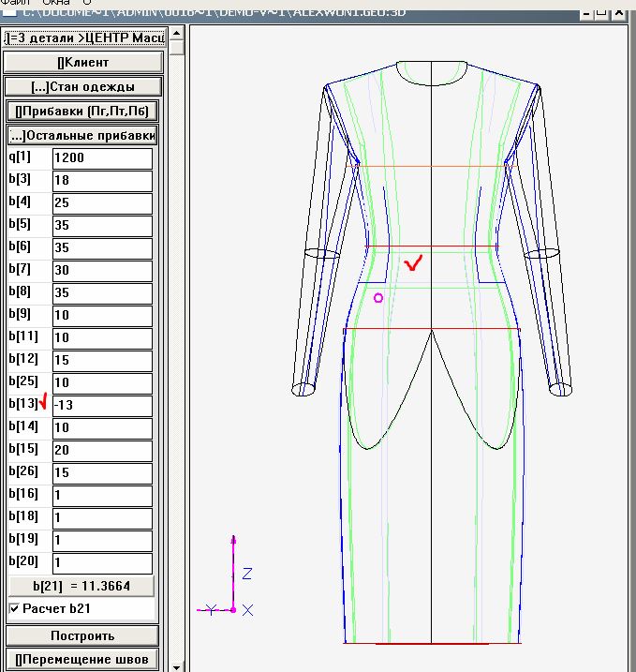Click the b[7] field showing 30
Screen dimensions: 636x672
[x=102, y=271]
